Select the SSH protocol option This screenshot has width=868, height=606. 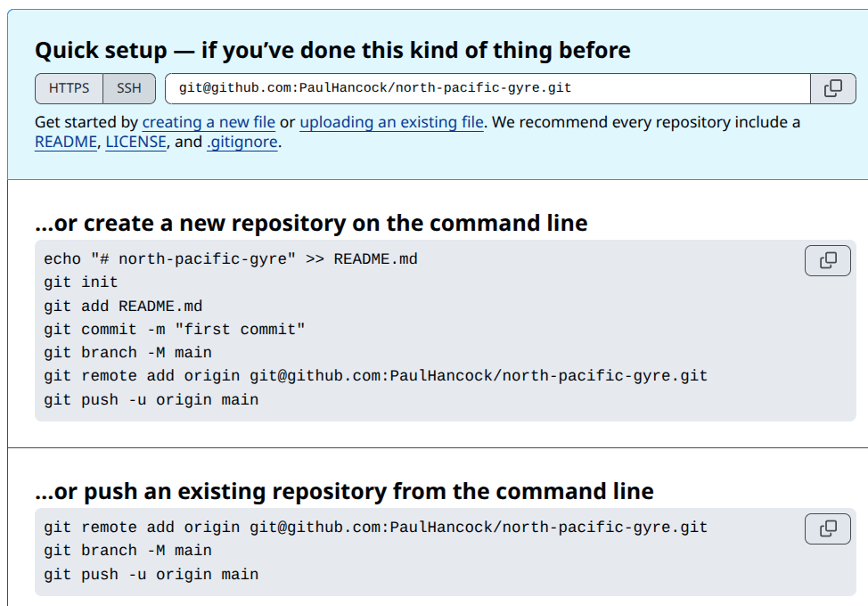point(129,88)
